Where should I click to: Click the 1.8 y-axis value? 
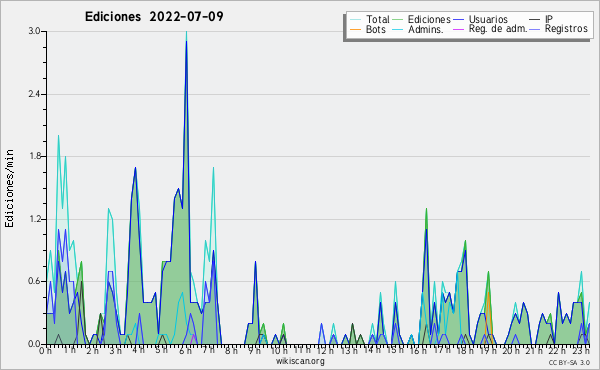(x=34, y=156)
